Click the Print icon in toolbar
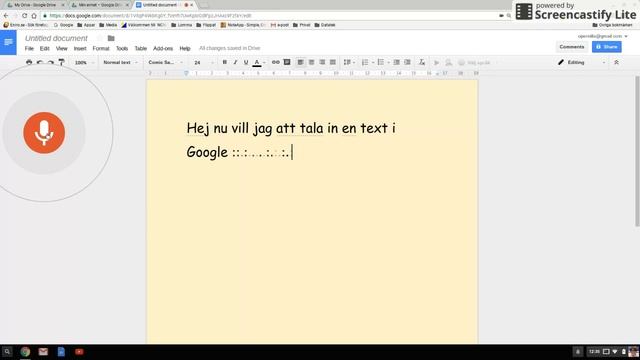The image size is (640, 360). (x=29, y=62)
